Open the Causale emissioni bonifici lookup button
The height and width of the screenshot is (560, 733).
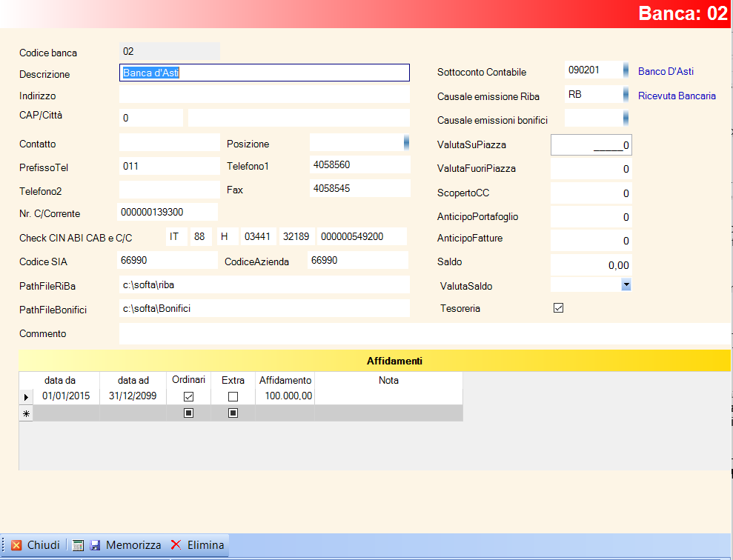coord(626,119)
